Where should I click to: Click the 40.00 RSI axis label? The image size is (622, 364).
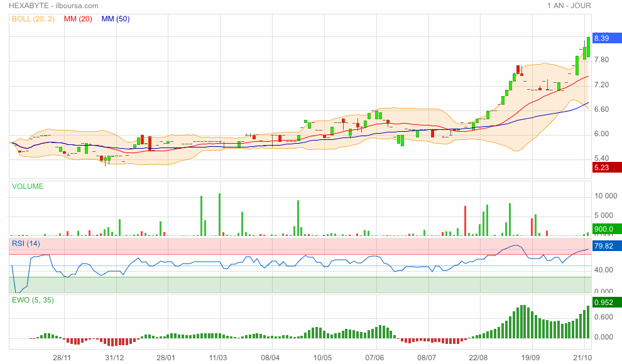point(603,270)
